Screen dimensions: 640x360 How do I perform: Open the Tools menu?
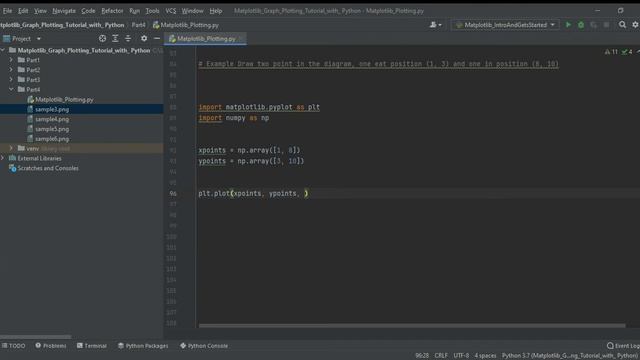point(152,11)
